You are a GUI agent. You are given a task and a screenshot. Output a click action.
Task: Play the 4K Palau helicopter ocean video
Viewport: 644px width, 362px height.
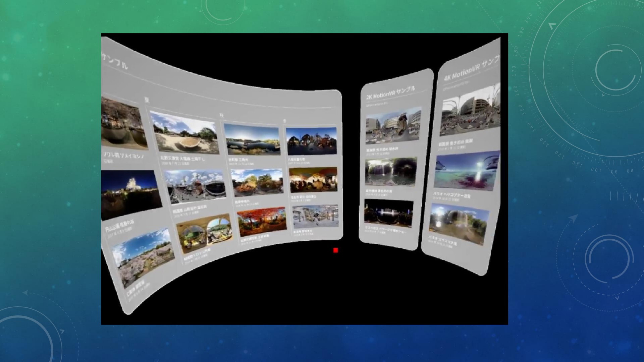(467, 171)
